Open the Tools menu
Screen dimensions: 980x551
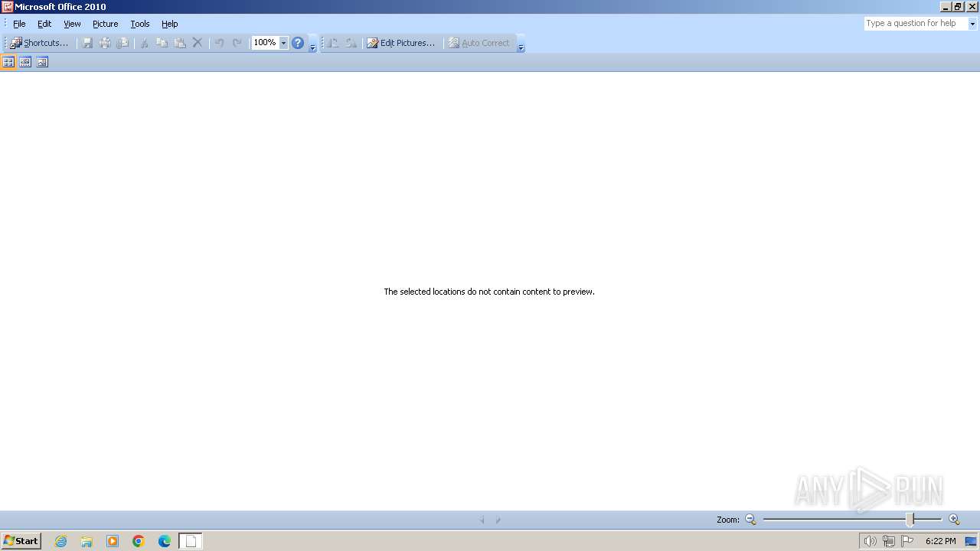pyautogui.click(x=139, y=24)
